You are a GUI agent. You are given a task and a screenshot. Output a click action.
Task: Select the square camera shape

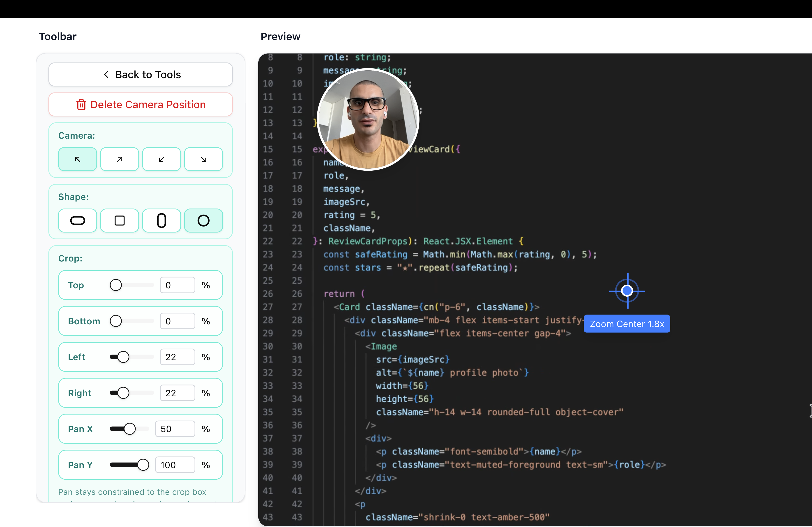click(119, 220)
